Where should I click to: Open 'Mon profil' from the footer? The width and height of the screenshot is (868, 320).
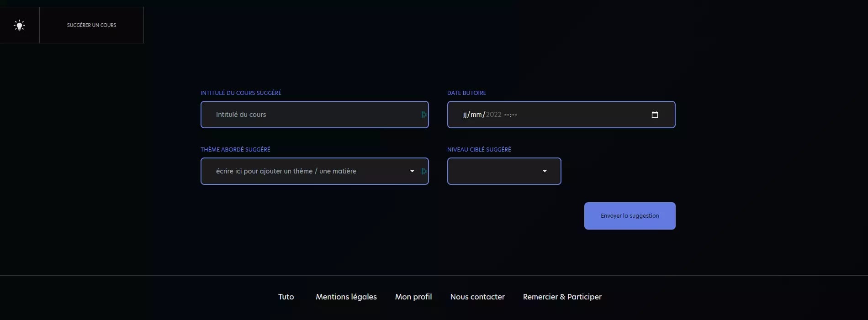(413, 297)
